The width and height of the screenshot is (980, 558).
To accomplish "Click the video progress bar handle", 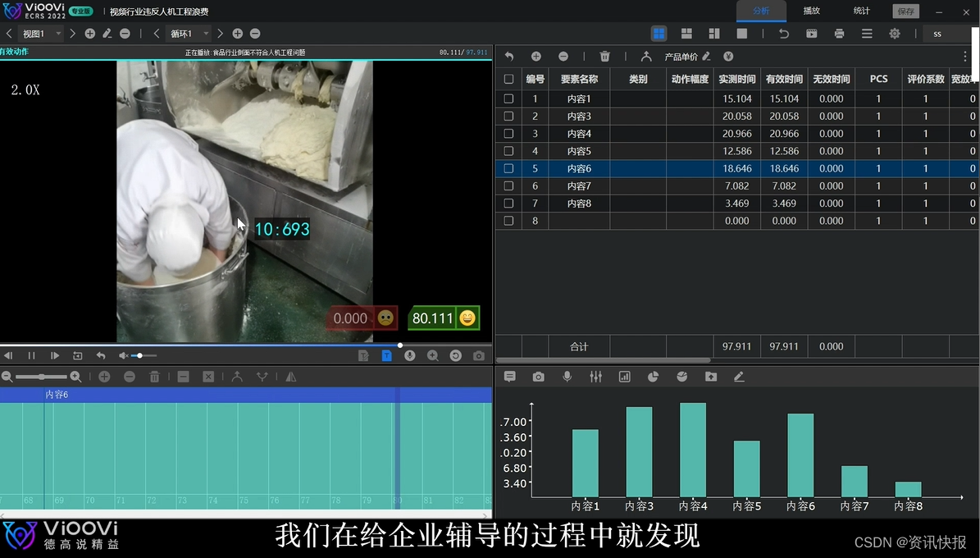I will click(x=400, y=345).
